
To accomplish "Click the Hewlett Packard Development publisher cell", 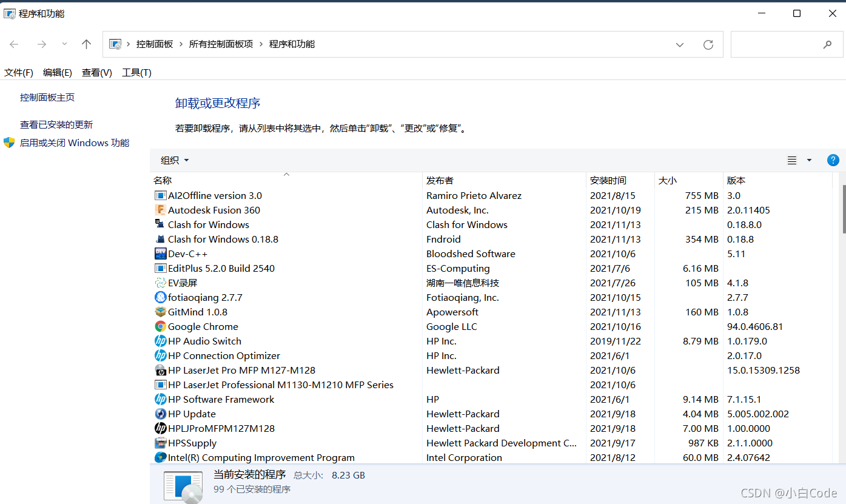I will click(502, 443).
